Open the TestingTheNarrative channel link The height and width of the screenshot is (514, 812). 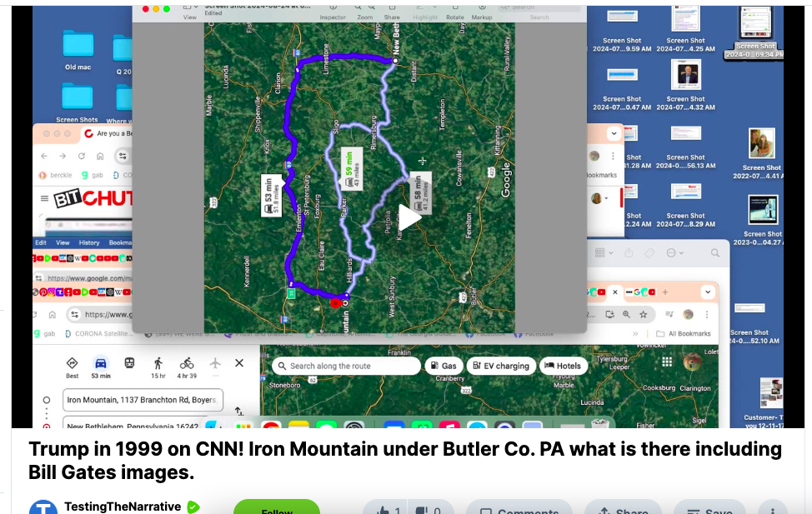122,507
